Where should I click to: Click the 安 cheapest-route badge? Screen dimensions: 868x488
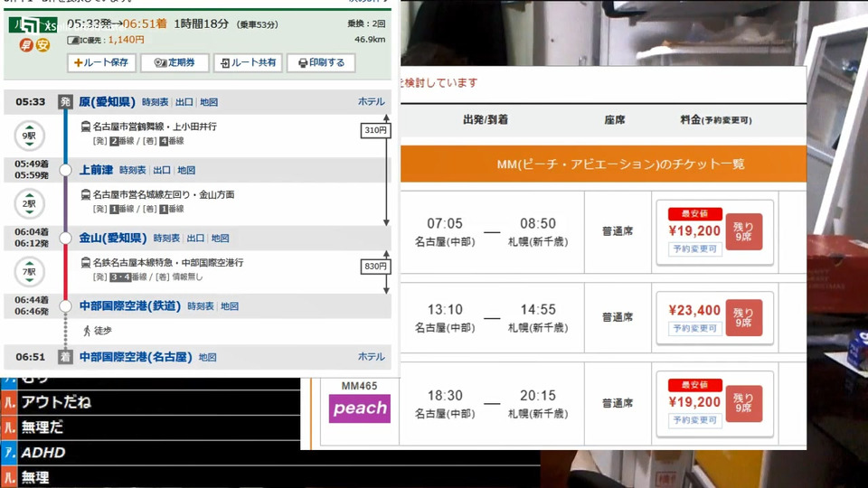42,45
